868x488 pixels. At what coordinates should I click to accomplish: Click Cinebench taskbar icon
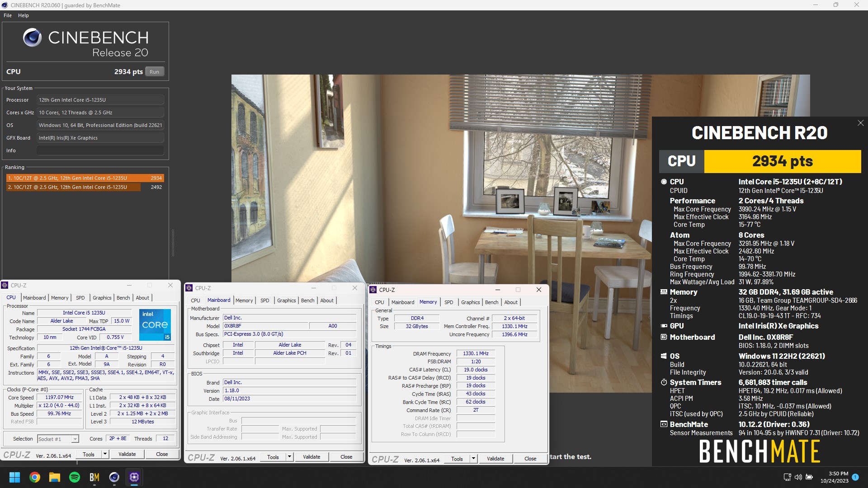tap(114, 477)
